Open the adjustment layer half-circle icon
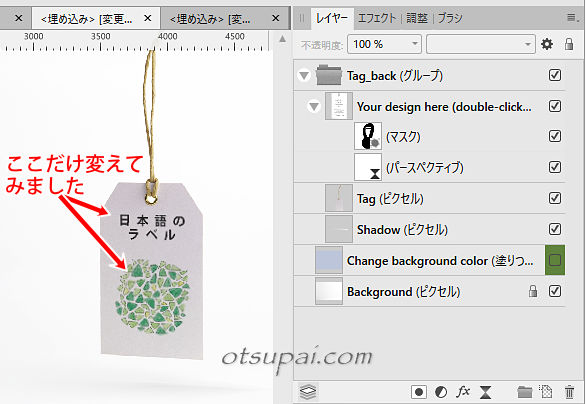 [441, 392]
